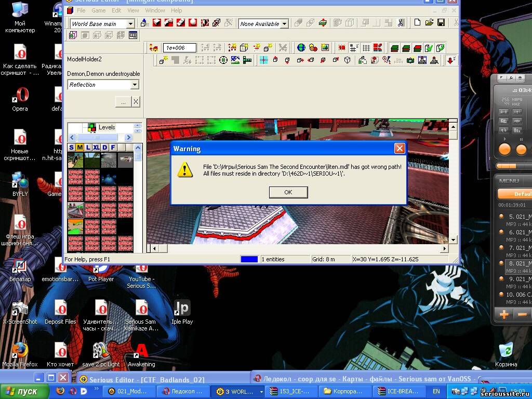The height and width of the screenshot is (399, 532).
Task: Click the blue color swatch in status bar
Action: tap(249, 259)
